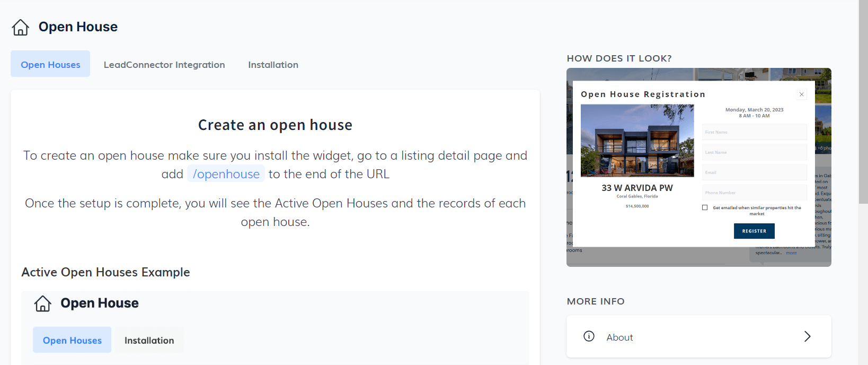Click the page's vertical scrollbar
Screen dimensions: 868x365
click(x=863, y=106)
